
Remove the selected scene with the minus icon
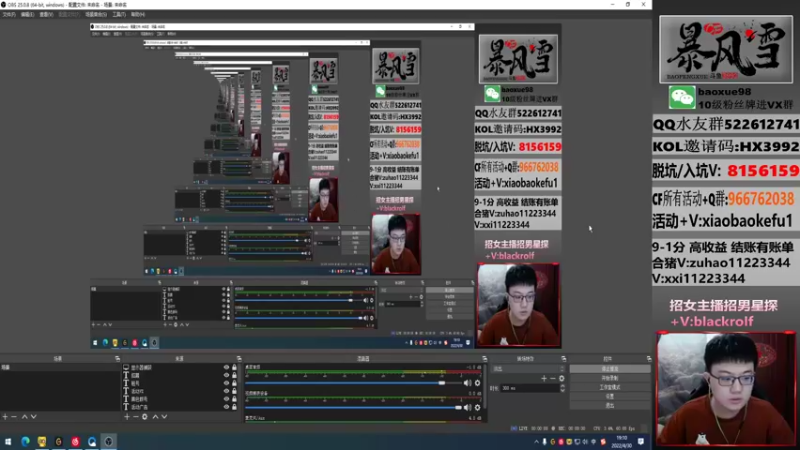pos(14,417)
